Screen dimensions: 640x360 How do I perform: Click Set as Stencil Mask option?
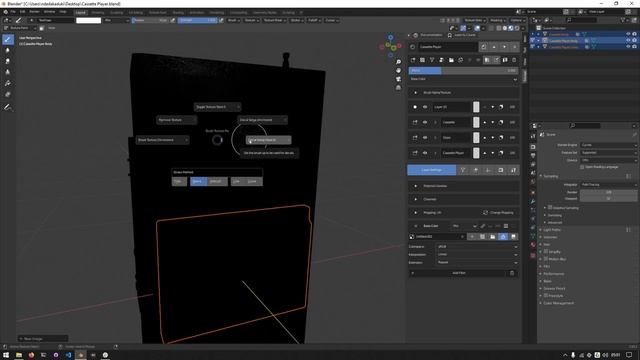click(x=269, y=140)
